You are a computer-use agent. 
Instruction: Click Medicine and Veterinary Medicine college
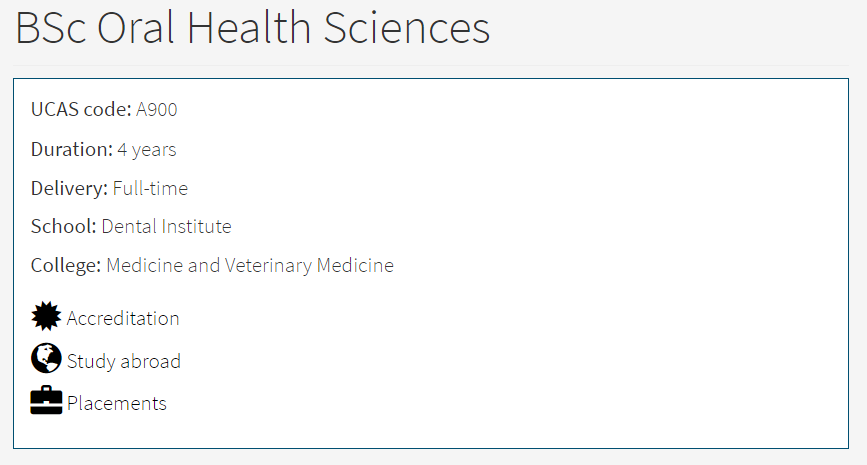[x=250, y=265]
